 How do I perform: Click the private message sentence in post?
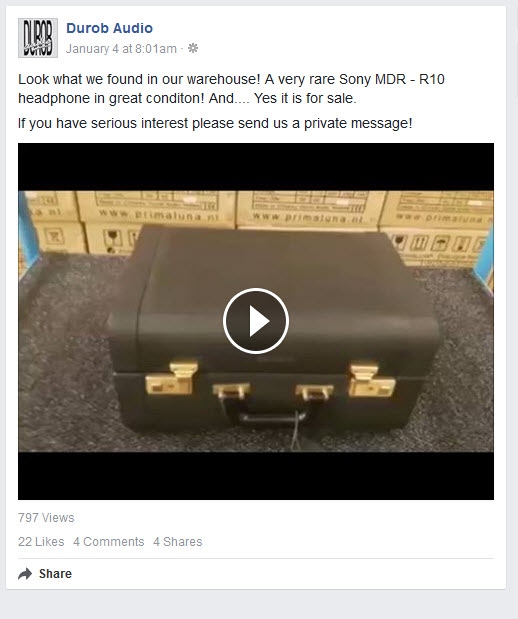[x=215, y=123]
